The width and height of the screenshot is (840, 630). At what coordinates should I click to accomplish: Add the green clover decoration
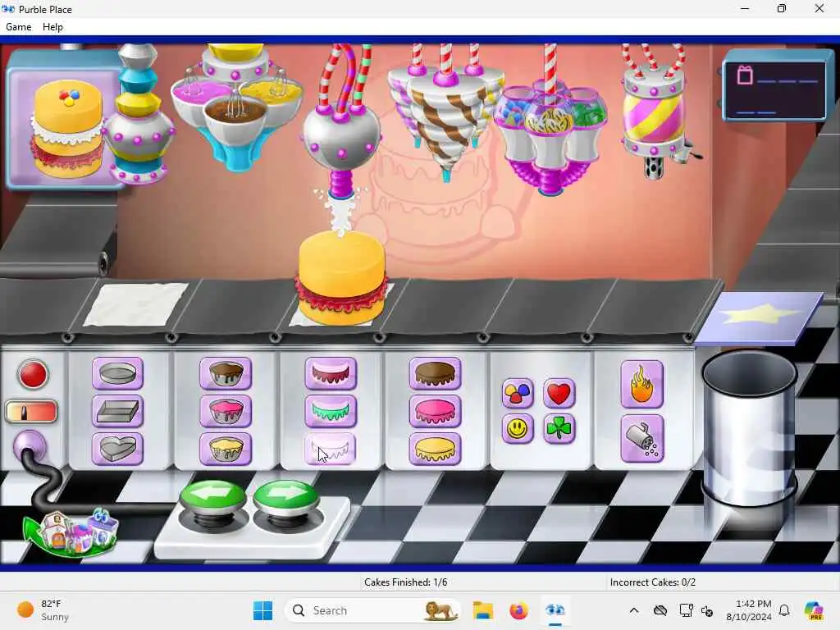coord(559,428)
